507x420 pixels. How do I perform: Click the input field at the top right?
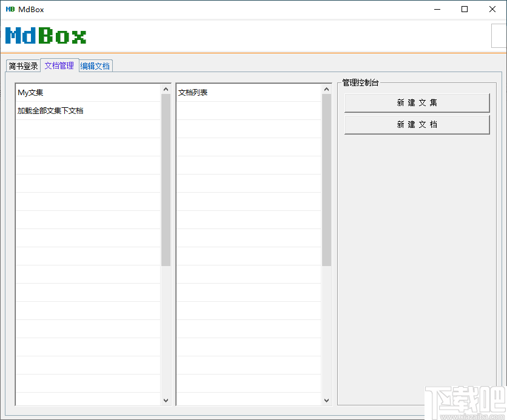(x=498, y=36)
